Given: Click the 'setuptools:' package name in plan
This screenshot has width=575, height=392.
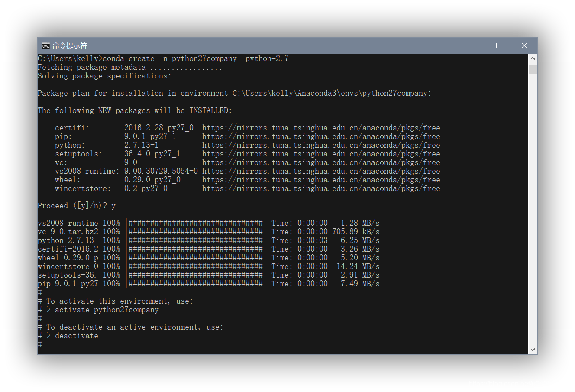Looking at the screenshot, I should coord(78,154).
